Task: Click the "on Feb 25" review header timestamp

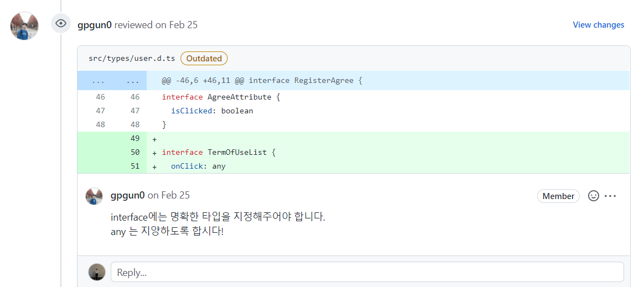Action: point(176,25)
